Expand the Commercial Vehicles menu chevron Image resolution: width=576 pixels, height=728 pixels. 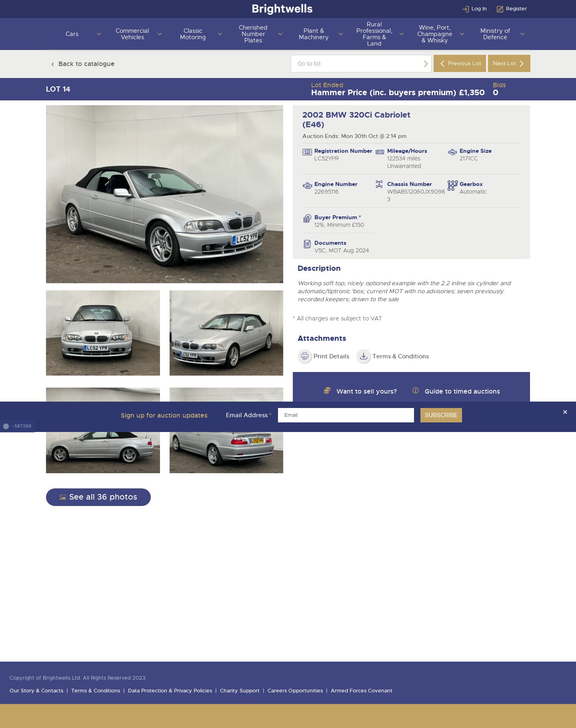tap(160, 34)
